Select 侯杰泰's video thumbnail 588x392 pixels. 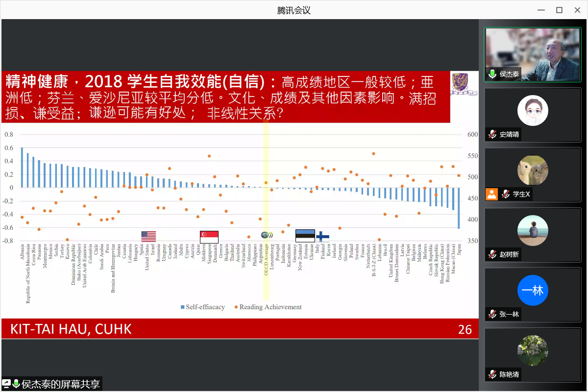click(533, 54)
